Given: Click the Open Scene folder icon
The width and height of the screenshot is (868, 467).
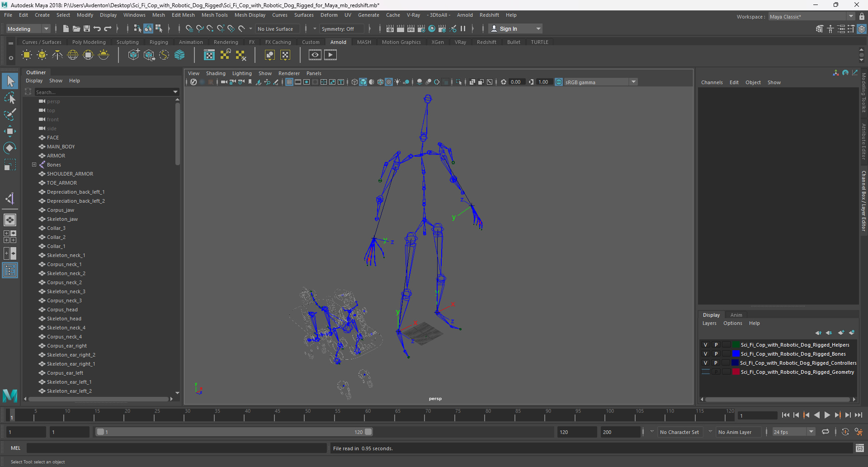Looking at the screenshot, I should pyautogui.click(x=76, y=29).
